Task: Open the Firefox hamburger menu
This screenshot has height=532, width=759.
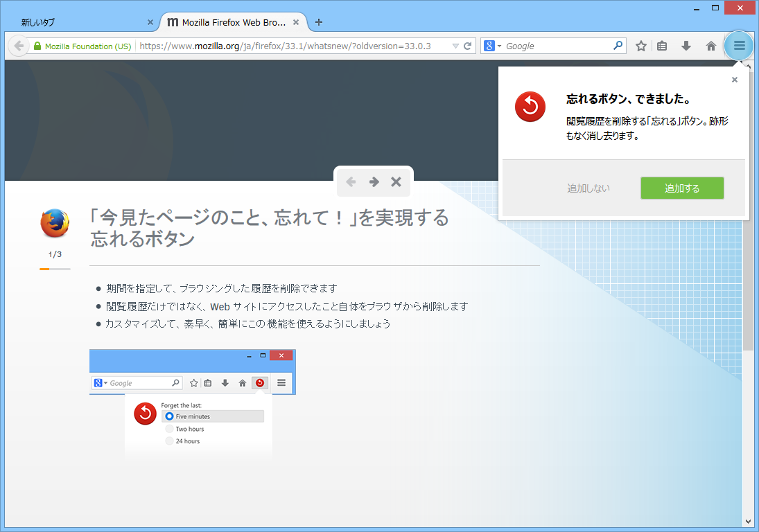Action: [x=738, y=45]
